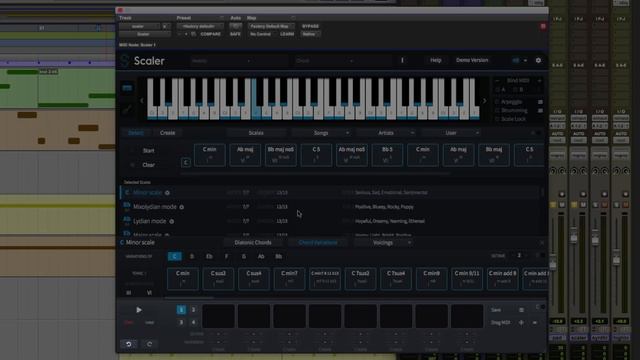Select the Eb variation root
The width and height of the screenshot is (640, 360).
[x=209, y=256]
